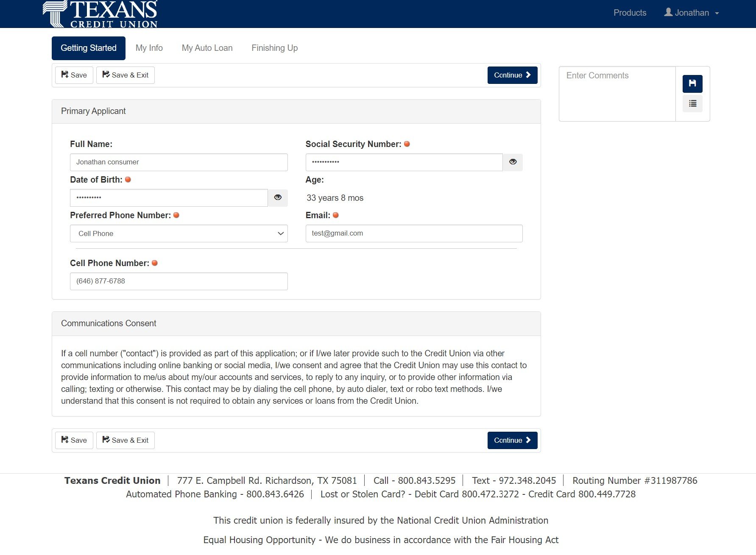
Task: Click the Text - 972.348.2045 footer text
Action: click(514, 480)
